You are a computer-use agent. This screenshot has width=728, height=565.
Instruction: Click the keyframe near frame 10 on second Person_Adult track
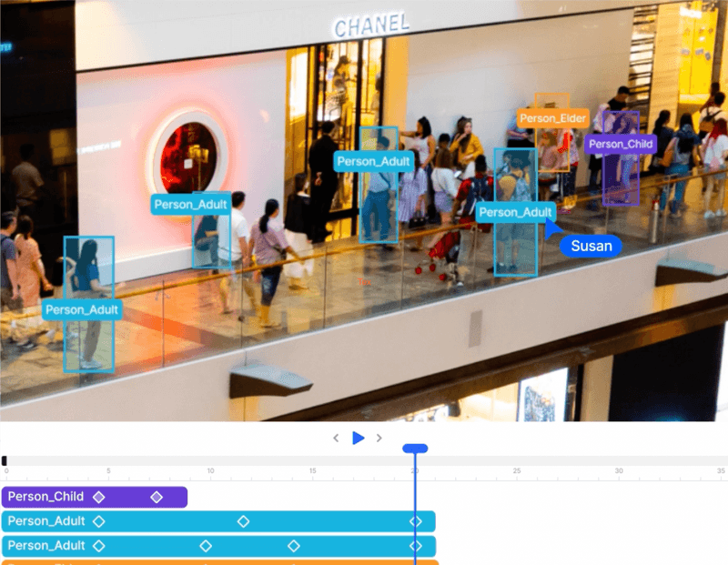click(x=204, y=546)
